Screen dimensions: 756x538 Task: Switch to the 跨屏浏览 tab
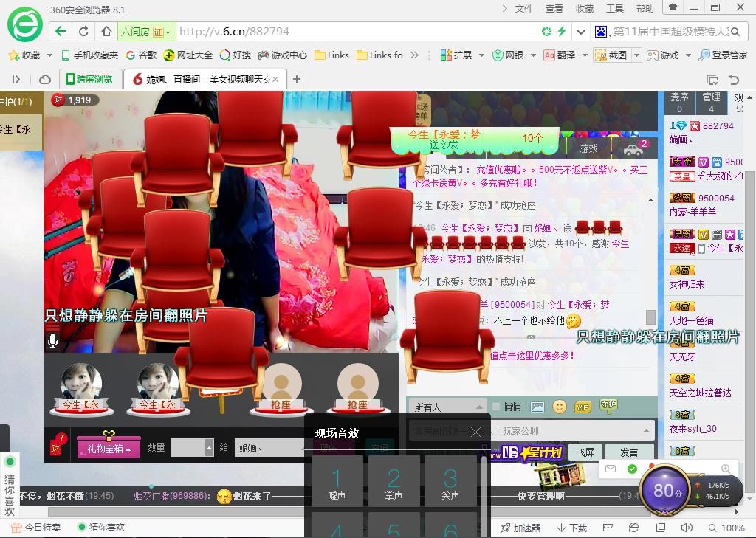[x=90, y=79]
